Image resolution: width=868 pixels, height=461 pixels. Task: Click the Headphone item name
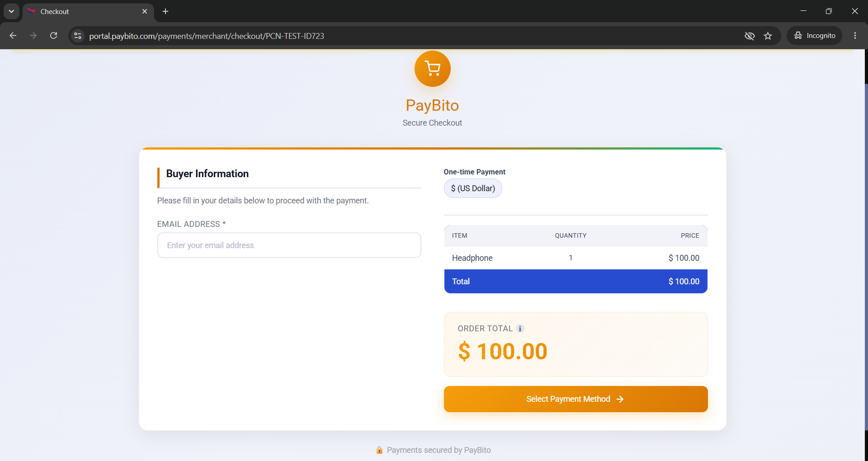coord(472,258)
